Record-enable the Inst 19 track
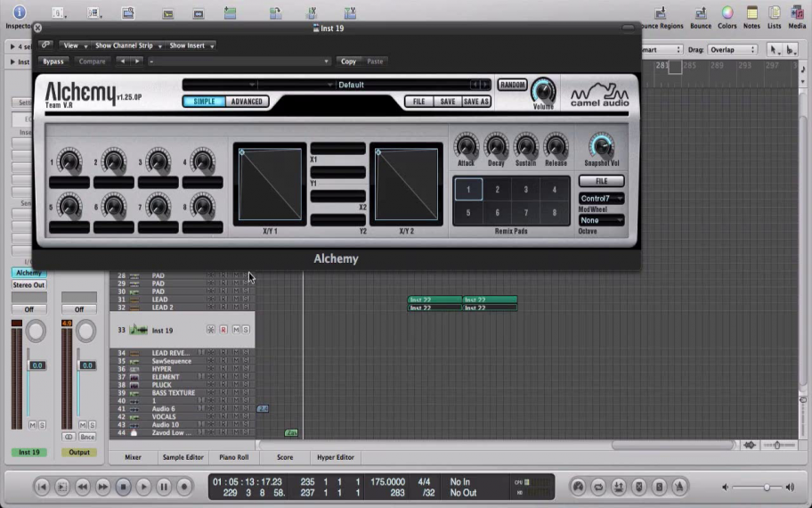Viewport: 812px width, 508px height. [x=223, y=330]
